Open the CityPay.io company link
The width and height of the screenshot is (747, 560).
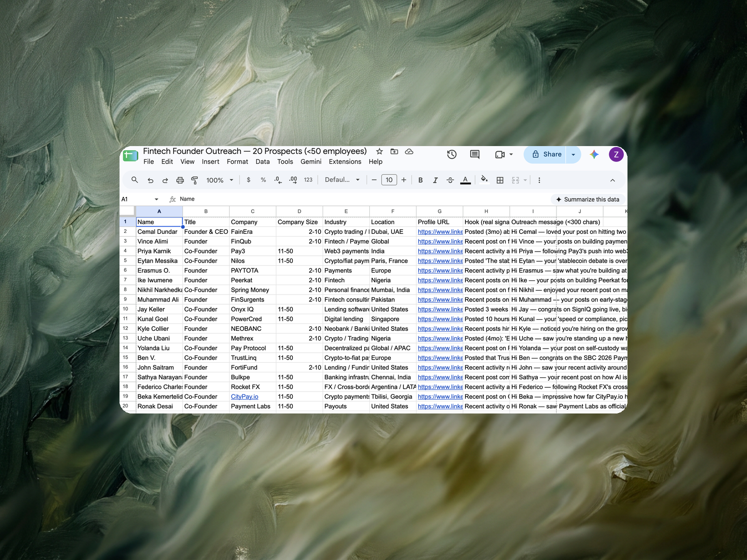click(245, 397)
